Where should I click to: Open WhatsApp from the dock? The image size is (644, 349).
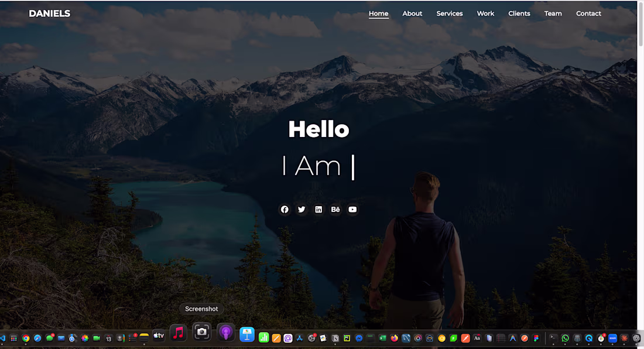click(x=565, y=338)
